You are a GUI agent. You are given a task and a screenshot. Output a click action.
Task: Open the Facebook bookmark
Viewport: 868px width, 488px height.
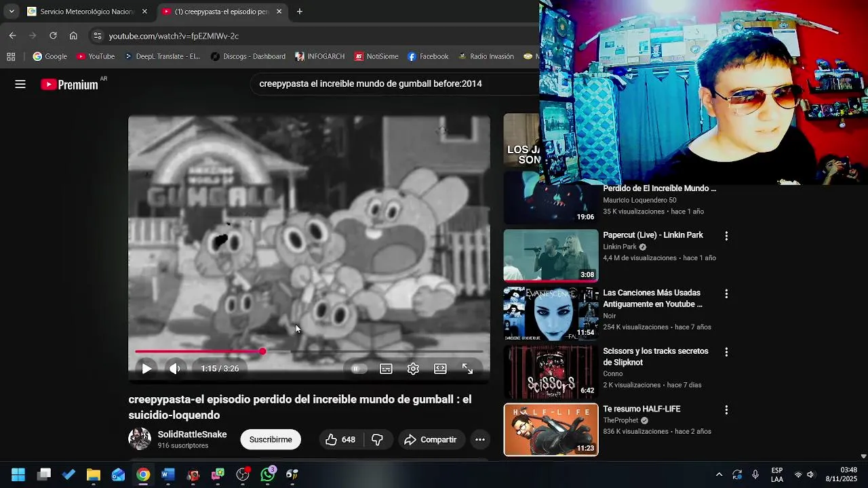click(x=428, y=56)
